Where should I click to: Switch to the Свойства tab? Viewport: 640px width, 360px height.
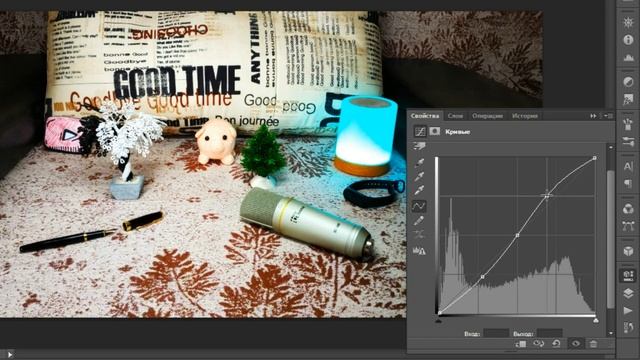(x=425, y=116)
